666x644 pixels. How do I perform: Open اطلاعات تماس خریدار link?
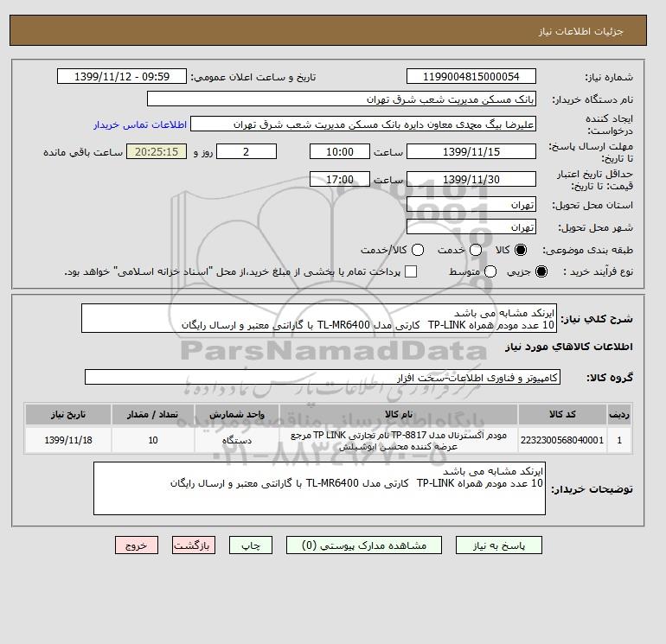pos(140,124)
